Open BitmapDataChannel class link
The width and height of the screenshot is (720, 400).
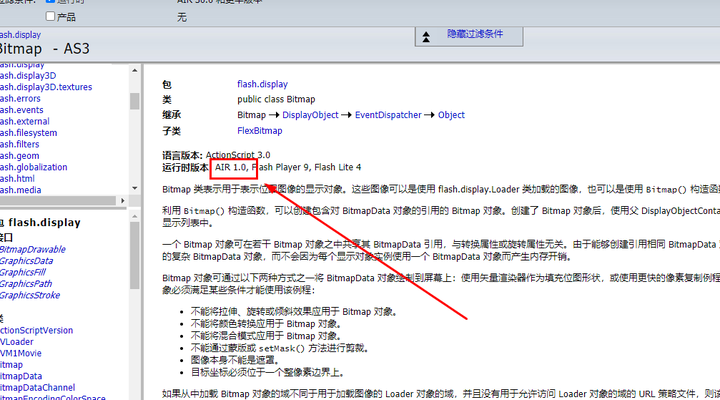(x=37, y=388)
